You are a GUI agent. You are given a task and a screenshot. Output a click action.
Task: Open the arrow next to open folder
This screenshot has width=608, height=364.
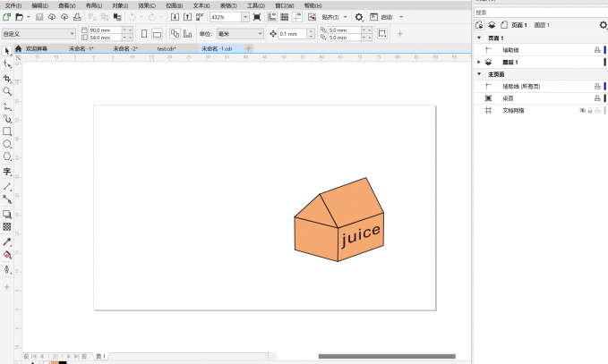pyautogui.click(x=29, y=17)
